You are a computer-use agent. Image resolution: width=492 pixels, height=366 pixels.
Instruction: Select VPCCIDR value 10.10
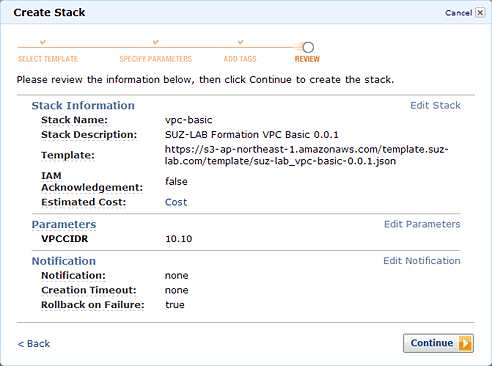[179, 239]
